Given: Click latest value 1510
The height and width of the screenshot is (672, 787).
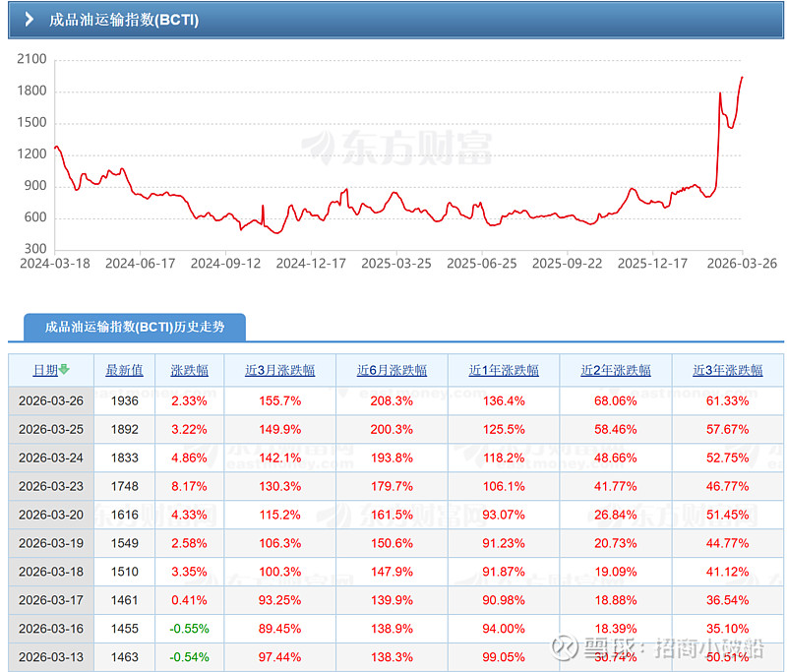Looking at the screenshot, I should pyautogui.click(x=125, y=572).
